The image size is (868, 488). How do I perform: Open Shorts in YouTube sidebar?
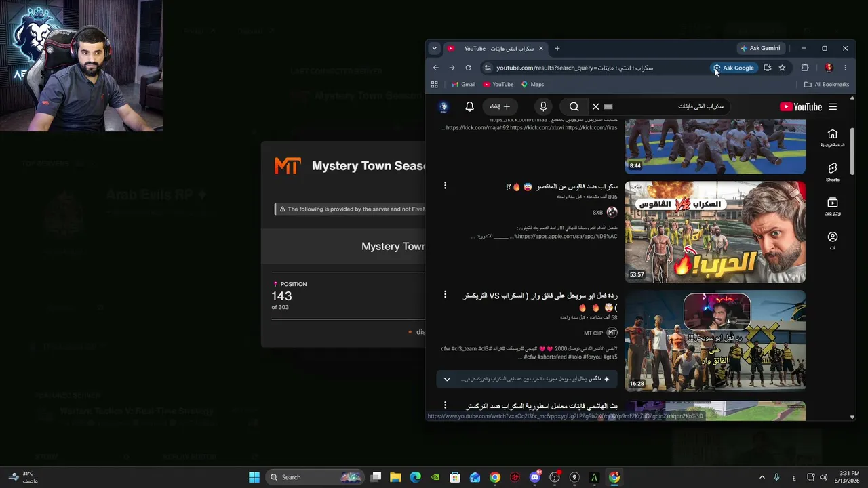(x=833, y=172)
